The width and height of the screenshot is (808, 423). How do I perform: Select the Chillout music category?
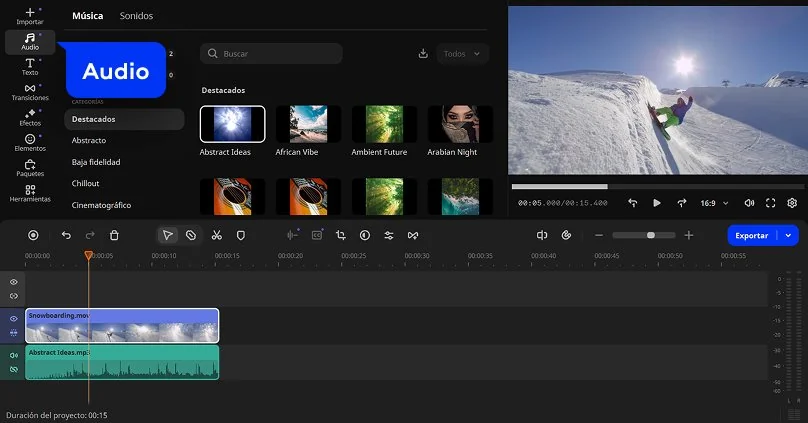pos(85,183)
